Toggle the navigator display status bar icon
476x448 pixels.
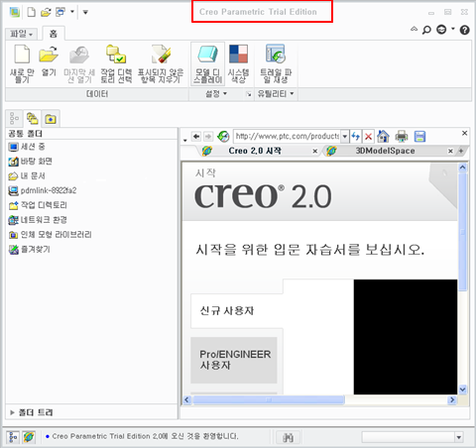pos(13,437)
